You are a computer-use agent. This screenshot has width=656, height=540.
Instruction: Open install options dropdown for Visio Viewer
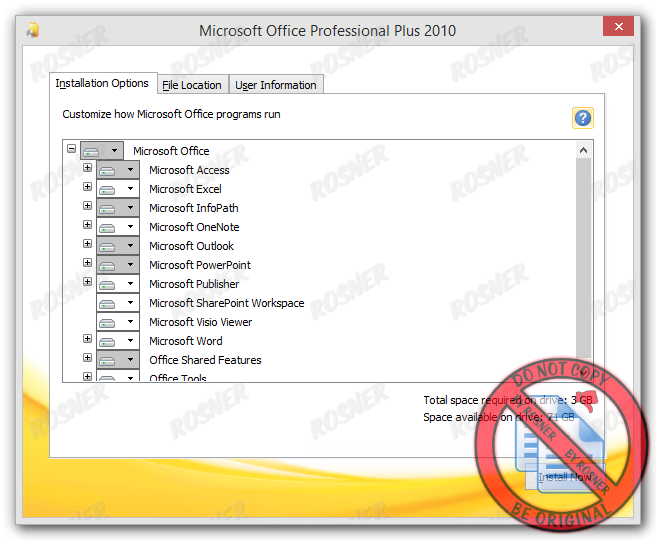point(118,322)
